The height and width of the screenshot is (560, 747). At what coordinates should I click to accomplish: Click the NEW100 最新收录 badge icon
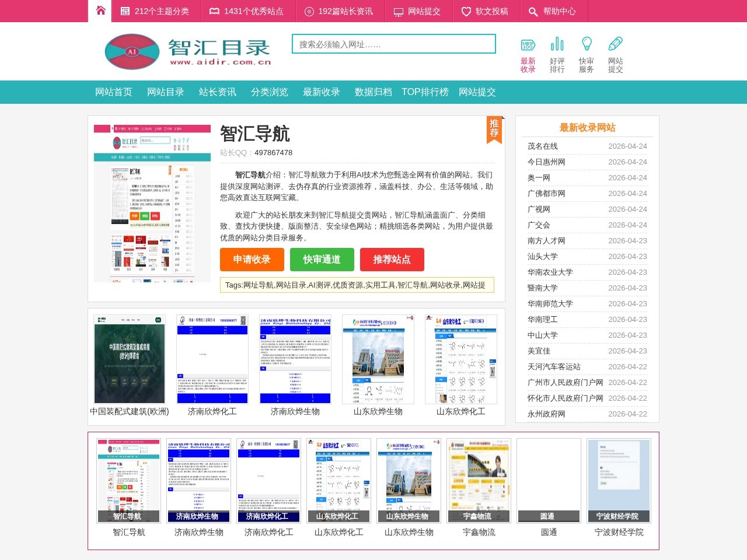tap(528, 43)
